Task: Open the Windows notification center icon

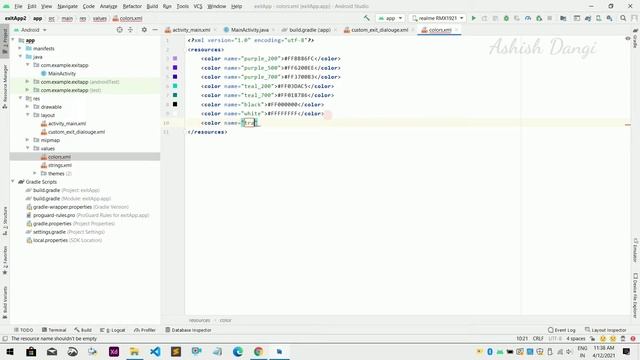Action: click(x=627, y=351)
